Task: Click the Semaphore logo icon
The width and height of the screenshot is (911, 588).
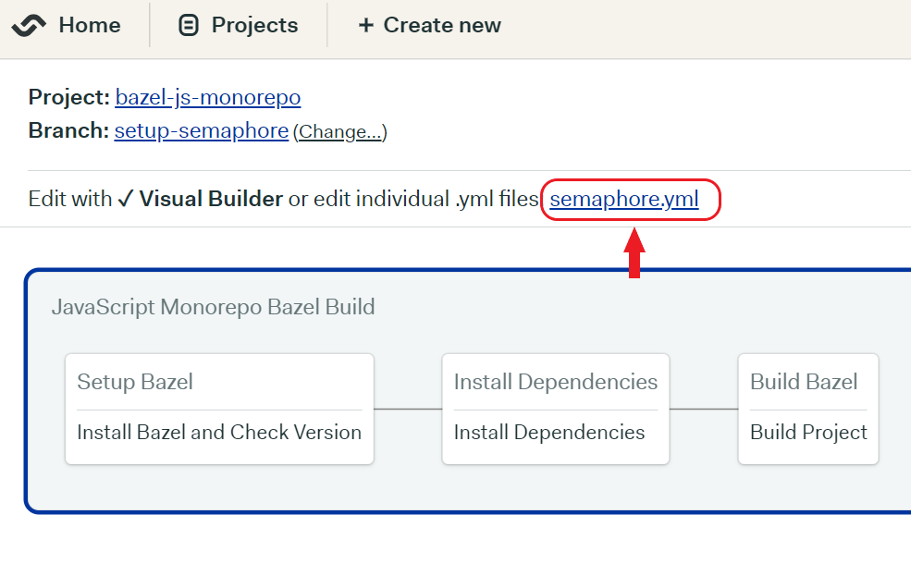Action: pyautogui.click(x=29, y=26)
